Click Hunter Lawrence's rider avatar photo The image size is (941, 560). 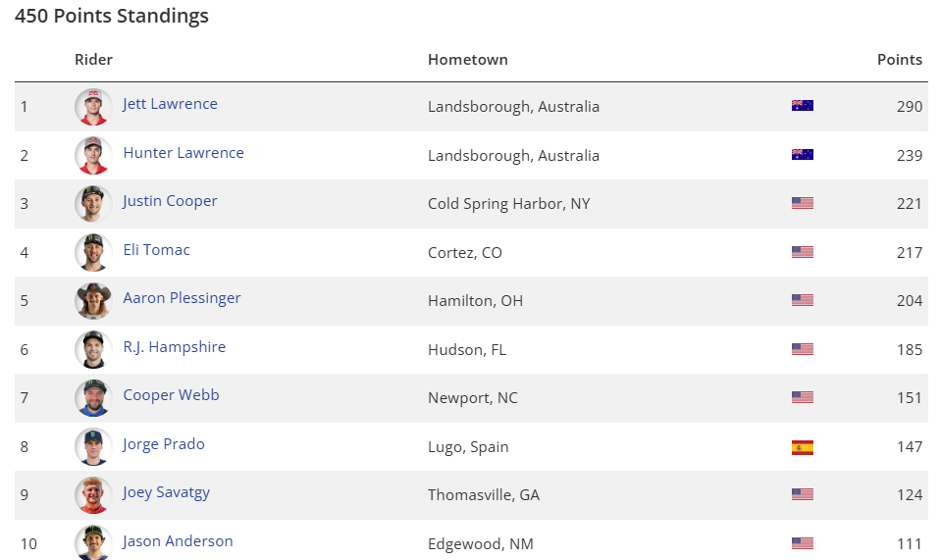[x=93, y=155]
